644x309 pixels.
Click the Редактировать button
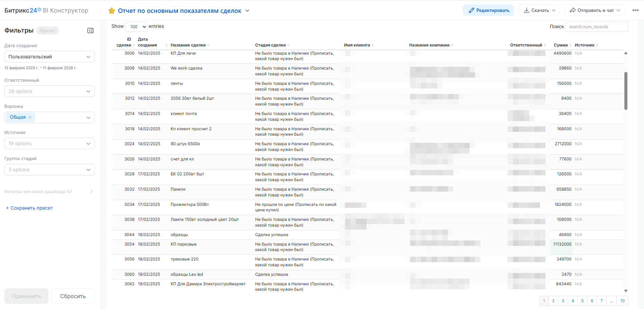pos(488,10)
